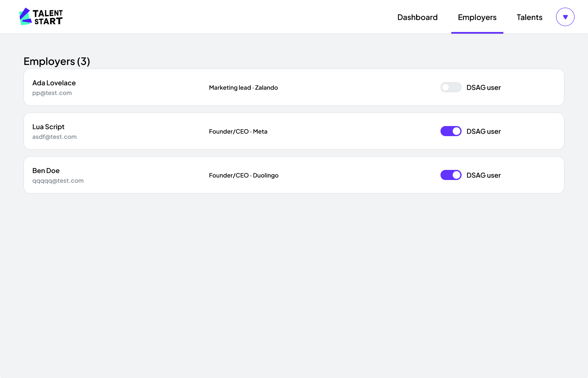
Task: Click the Lua Script name
Action: coord(48,127)
